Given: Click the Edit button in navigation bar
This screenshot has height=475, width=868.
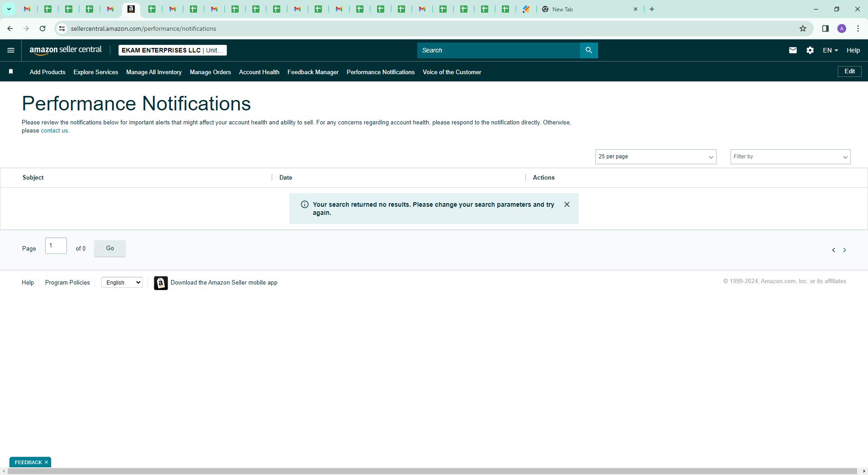Looking at the screenshot, I should [x=849, y=71].
